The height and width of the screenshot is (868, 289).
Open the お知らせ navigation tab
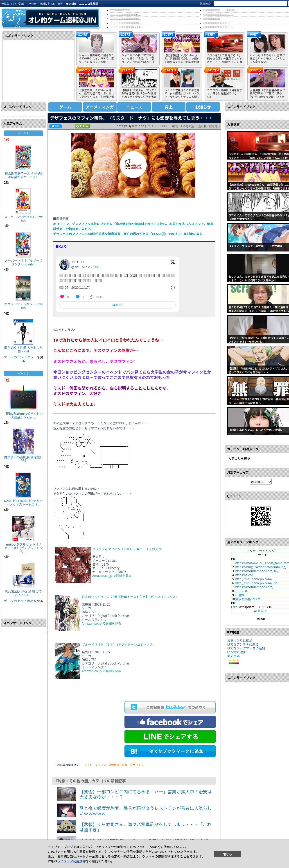(203, 107)
